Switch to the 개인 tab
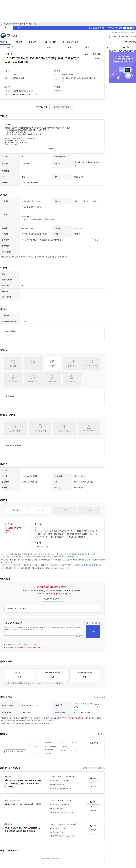The height and width of the screenshot is (868, 136). pos(6,28)
